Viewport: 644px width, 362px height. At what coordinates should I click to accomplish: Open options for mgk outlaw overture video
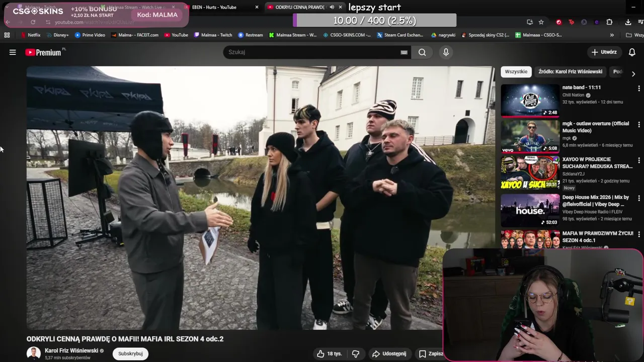point(639,125)
